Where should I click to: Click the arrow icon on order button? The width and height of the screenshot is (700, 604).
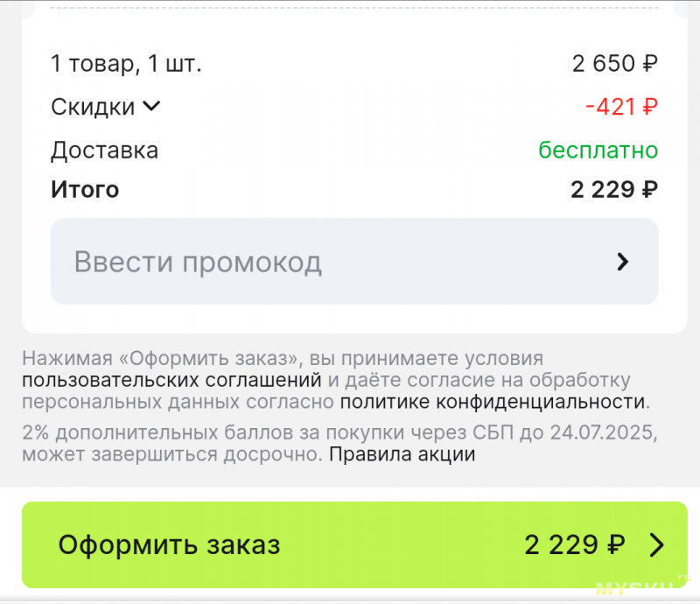click(x=657, y=545)
